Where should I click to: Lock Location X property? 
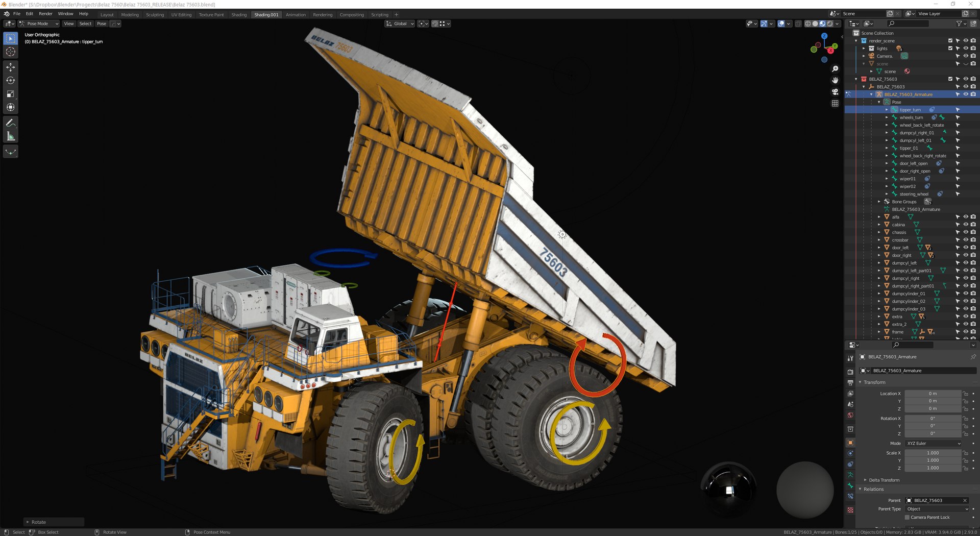click(x=965, y=394)
